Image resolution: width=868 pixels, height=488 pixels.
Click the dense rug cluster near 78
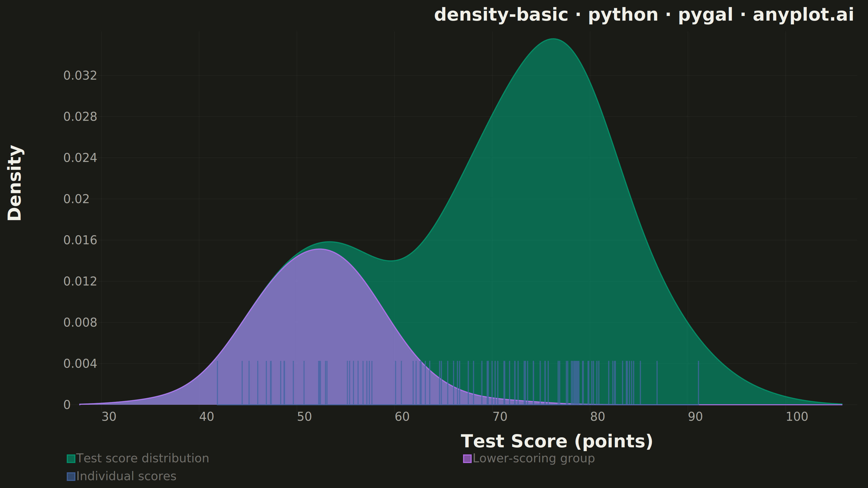(x=576, y=383)
